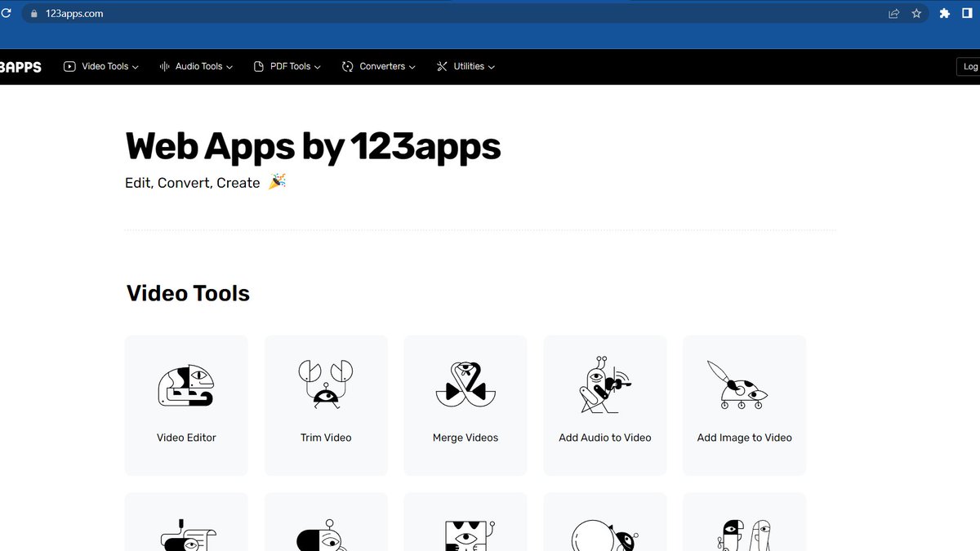The image size is (980, 551).
Task: Click the Trim Video crab icon
Action: coord(326,383)
